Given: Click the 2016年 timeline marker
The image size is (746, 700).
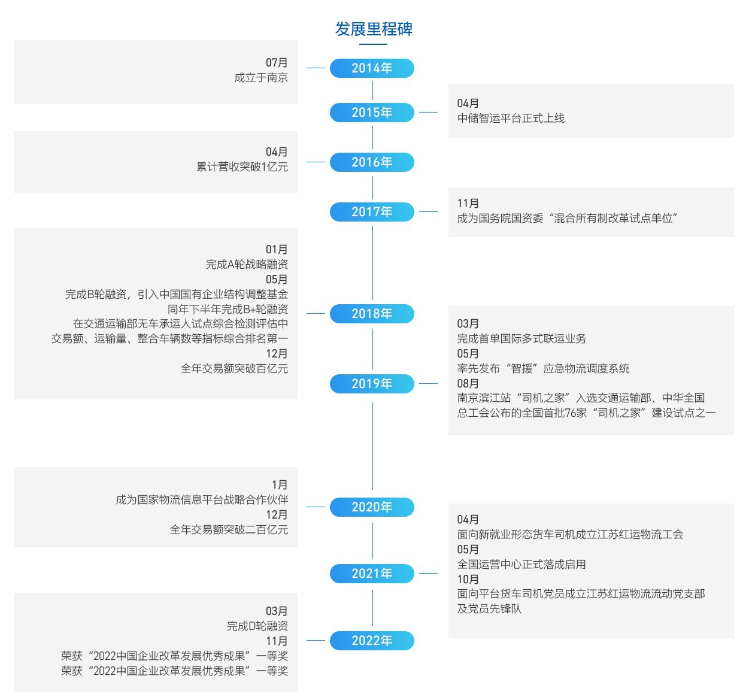Looking at the screenshot, I should point(372,162).
